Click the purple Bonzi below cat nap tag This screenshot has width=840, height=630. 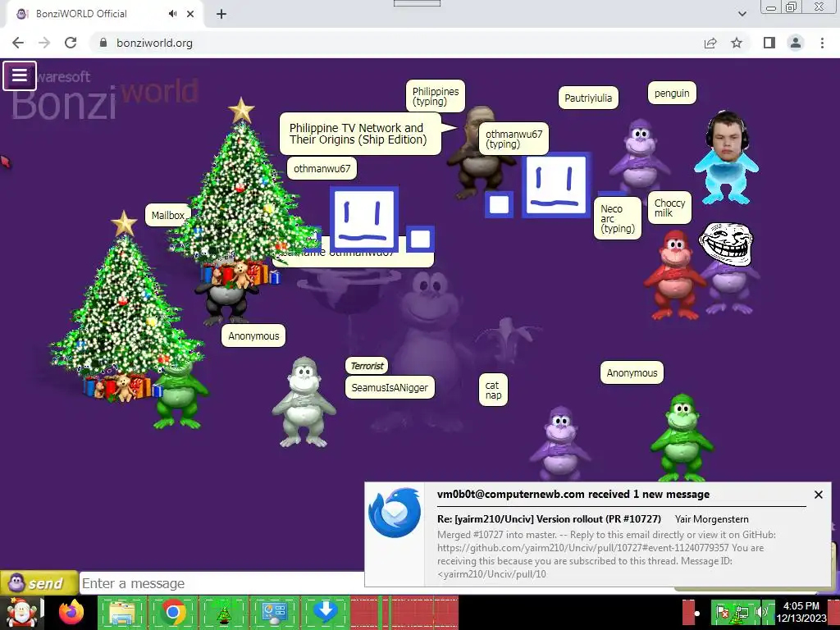[x=560, y=442]
